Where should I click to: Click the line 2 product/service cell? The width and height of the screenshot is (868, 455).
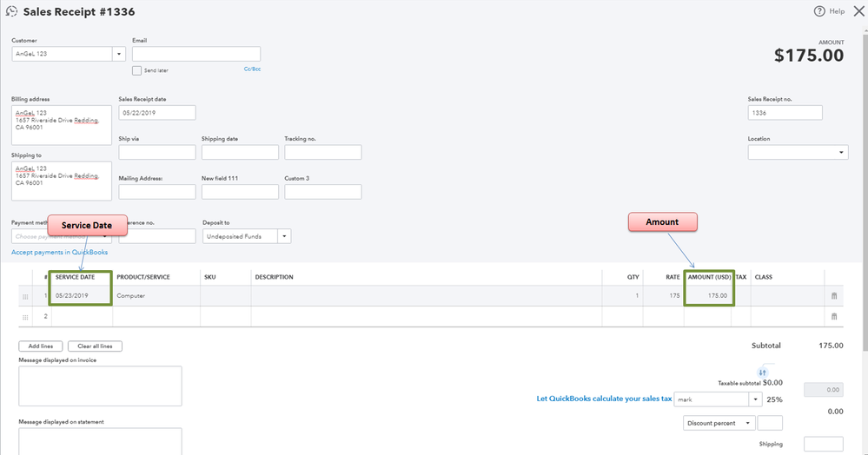pos(156,317)
